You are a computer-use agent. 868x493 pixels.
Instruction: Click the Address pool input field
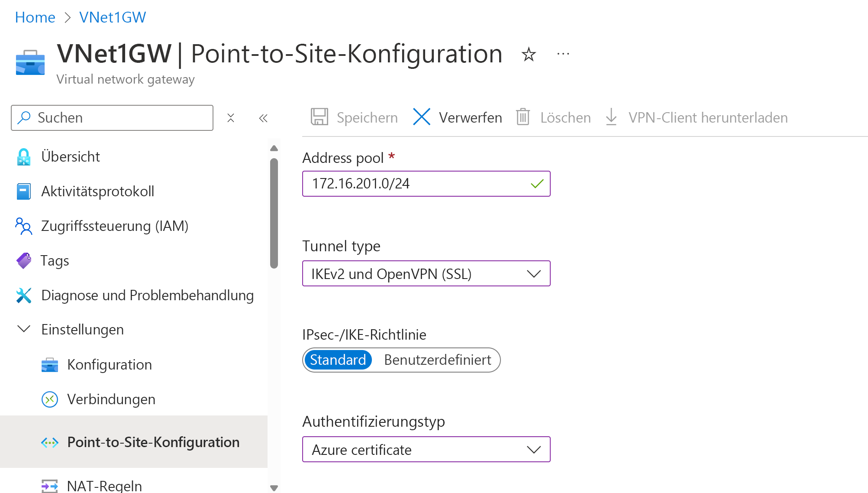pyautogui.click(x=426, y=184)
